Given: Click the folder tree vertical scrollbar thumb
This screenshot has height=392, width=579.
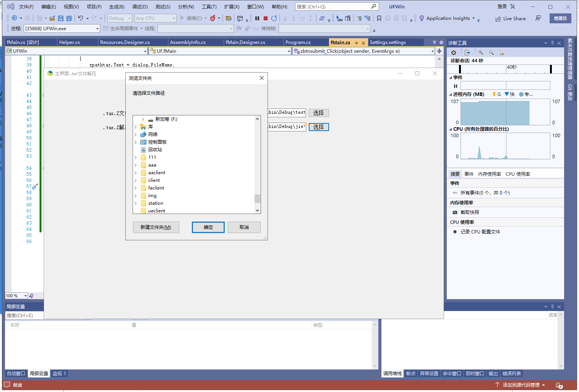Looking at the screenshot, I should 258,199.
